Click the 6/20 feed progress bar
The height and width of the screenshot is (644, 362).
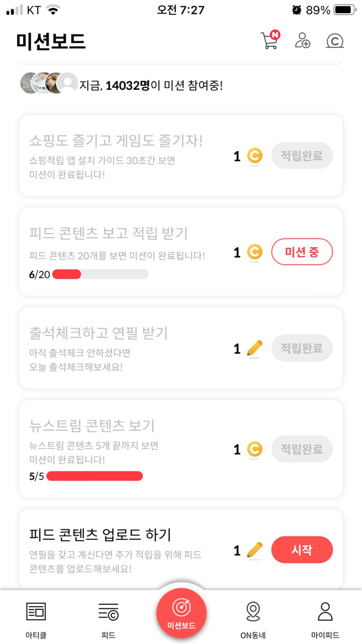coord(100,274)
